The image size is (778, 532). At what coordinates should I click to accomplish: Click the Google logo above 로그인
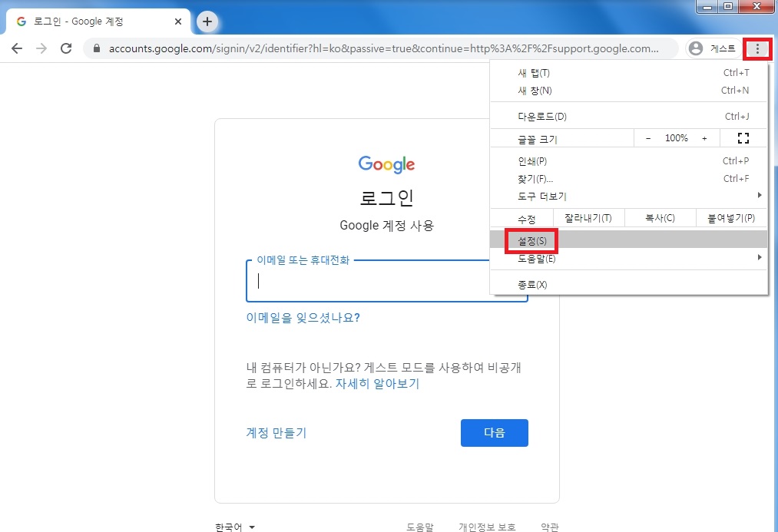(x=386, y=164)
